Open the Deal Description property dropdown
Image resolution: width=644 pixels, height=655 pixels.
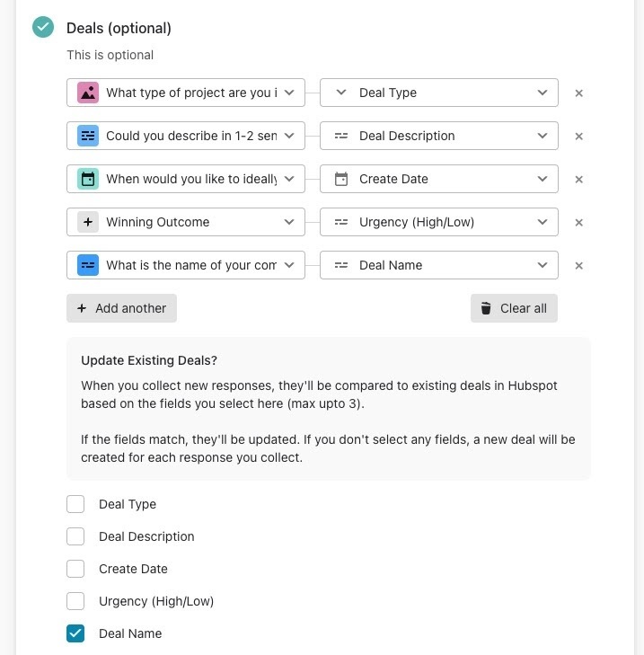(439, 136)
